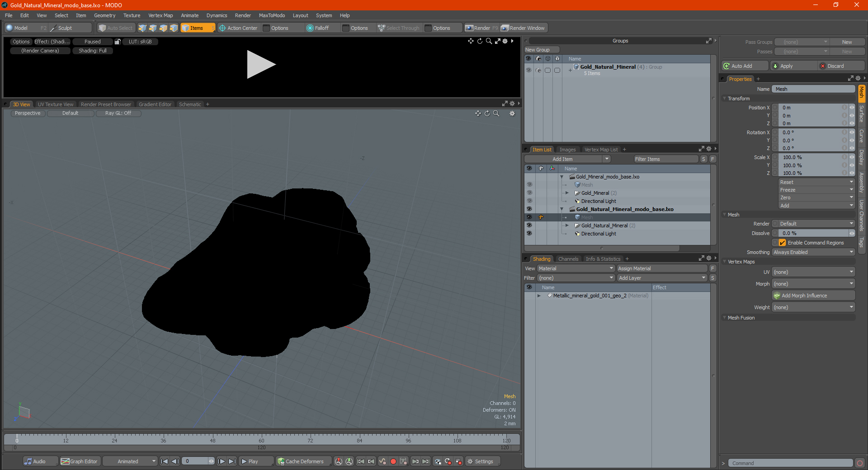Switch to Schematic tab
Screen dimensions: 868x470
[190, 104]
